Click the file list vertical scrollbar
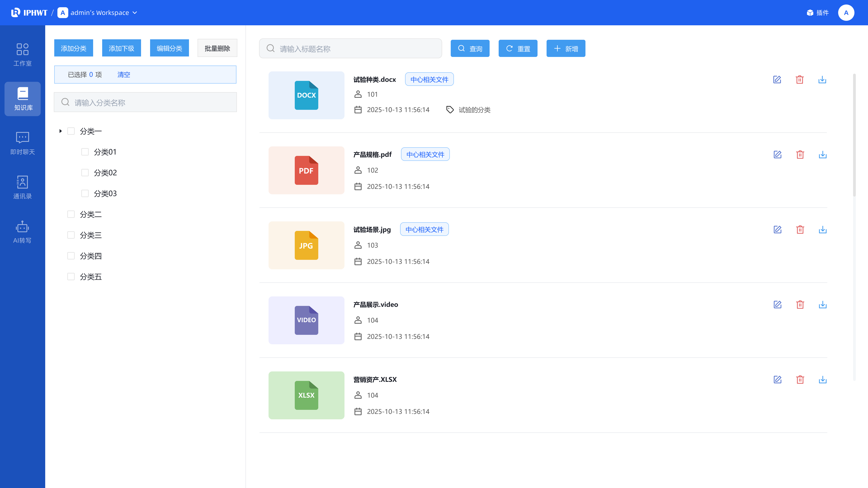Image resolution: width=868 pixels, height=488 pixels. 854,135
